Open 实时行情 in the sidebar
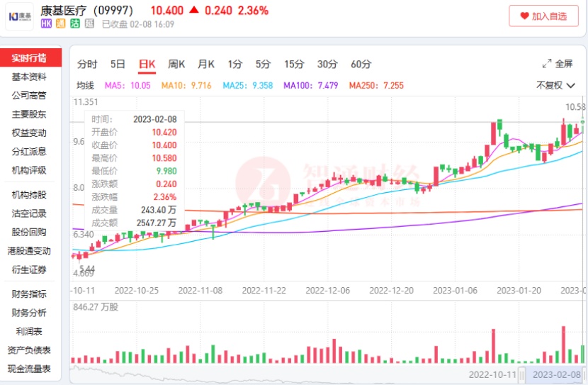 pyautogui.click(x=30, y=58)
